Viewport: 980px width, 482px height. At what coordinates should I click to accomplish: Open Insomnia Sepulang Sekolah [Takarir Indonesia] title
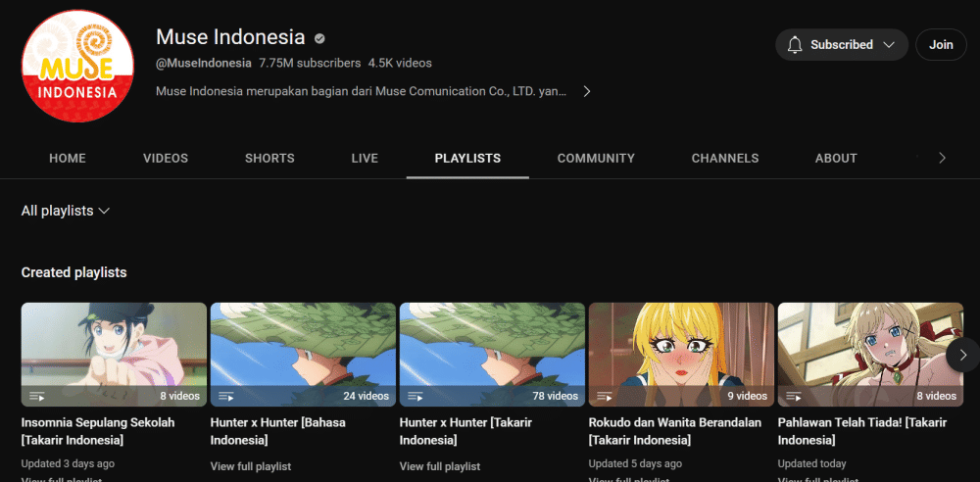click(98, 431)
